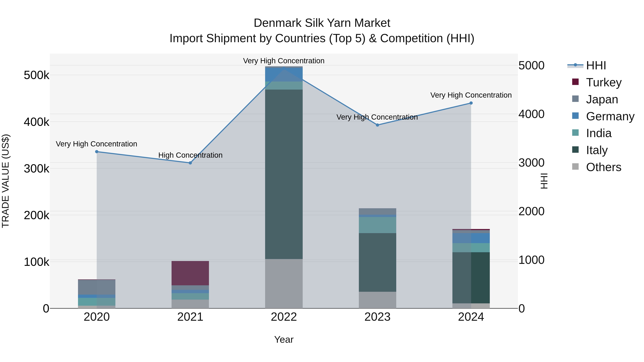Click the Others segment of 2022 bar
The height and width of the screenshot is (362, 644).
point(284,284)
